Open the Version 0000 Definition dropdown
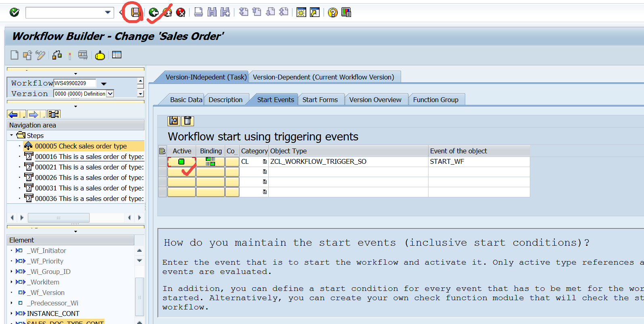 [x=110, y=94]
